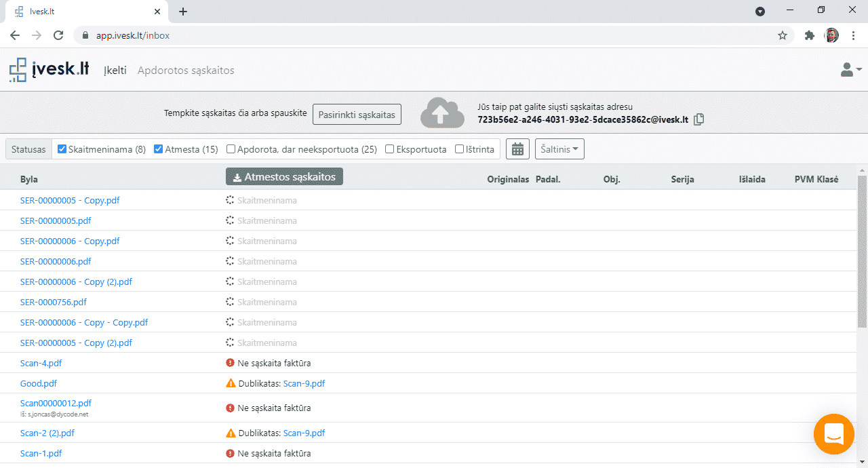This screenshot has width=868, height=468.
Task: Expand the Šaltinis dropdown
Action: 559,149
